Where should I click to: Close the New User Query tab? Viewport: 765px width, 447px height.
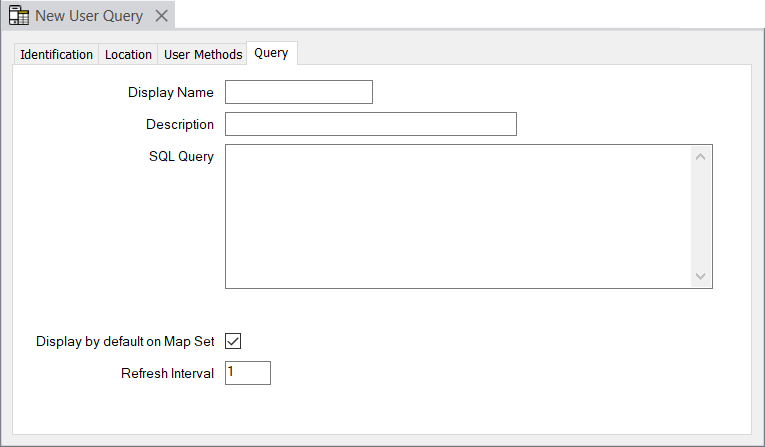click(161, 16)
